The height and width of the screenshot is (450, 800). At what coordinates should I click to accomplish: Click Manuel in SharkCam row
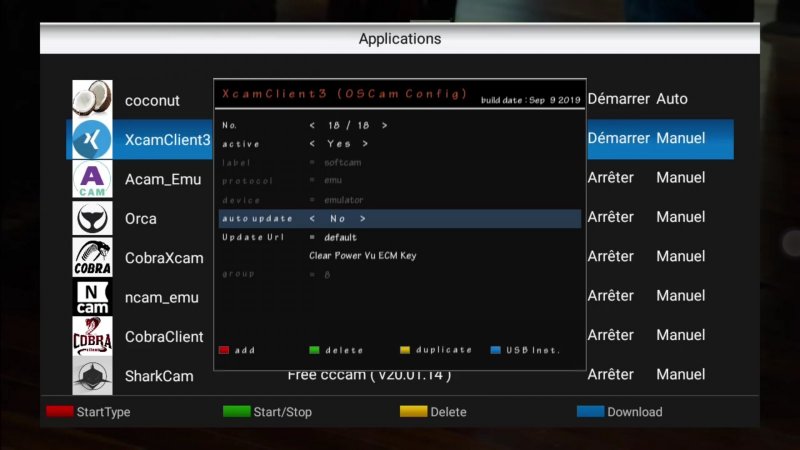[681, 374]
